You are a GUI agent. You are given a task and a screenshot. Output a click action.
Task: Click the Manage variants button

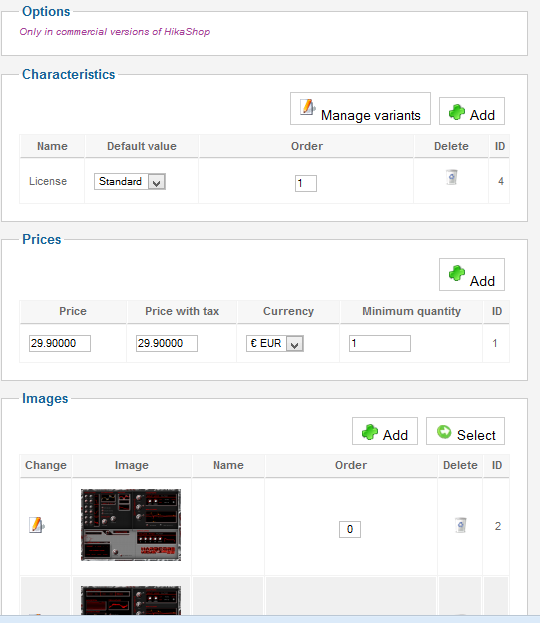click(x=360, y=109)
